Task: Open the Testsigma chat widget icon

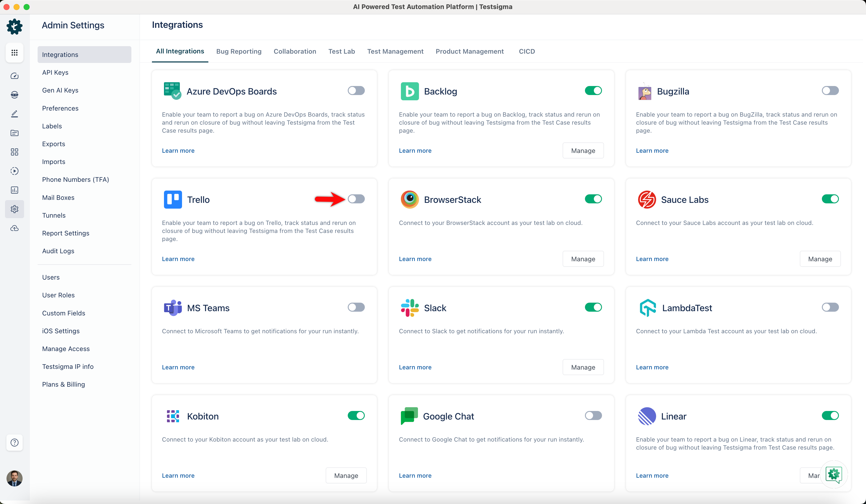Action: [x=834, y=474]
